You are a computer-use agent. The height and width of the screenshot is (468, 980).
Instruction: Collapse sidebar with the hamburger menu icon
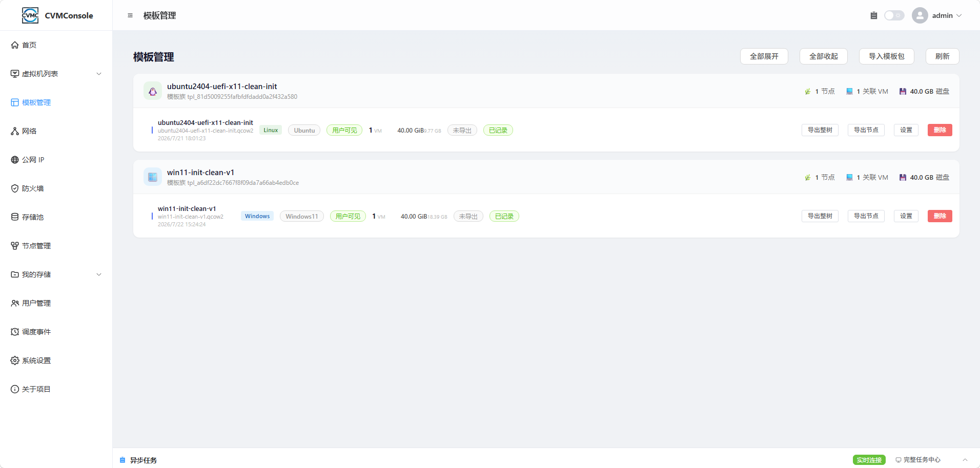[130, 15]
